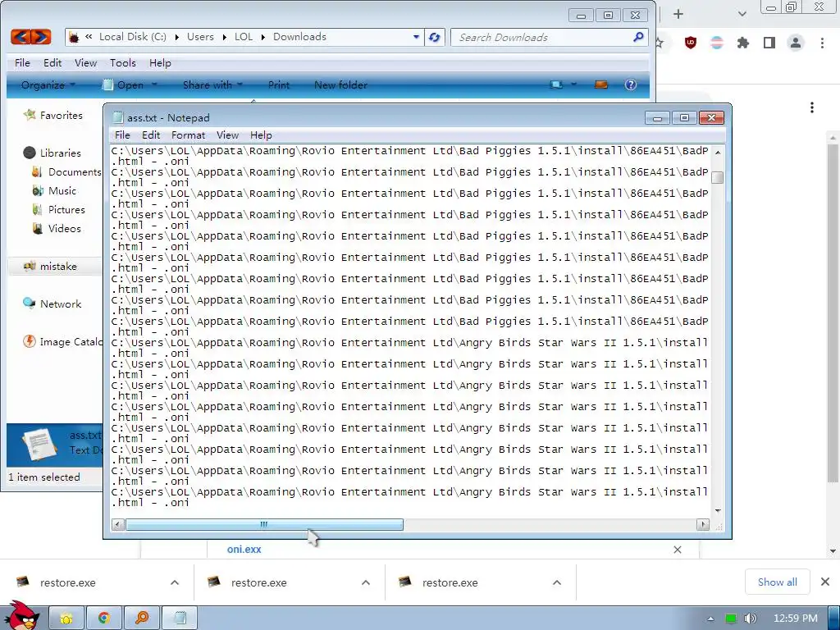Click the oni.exx link

point(244,549)
